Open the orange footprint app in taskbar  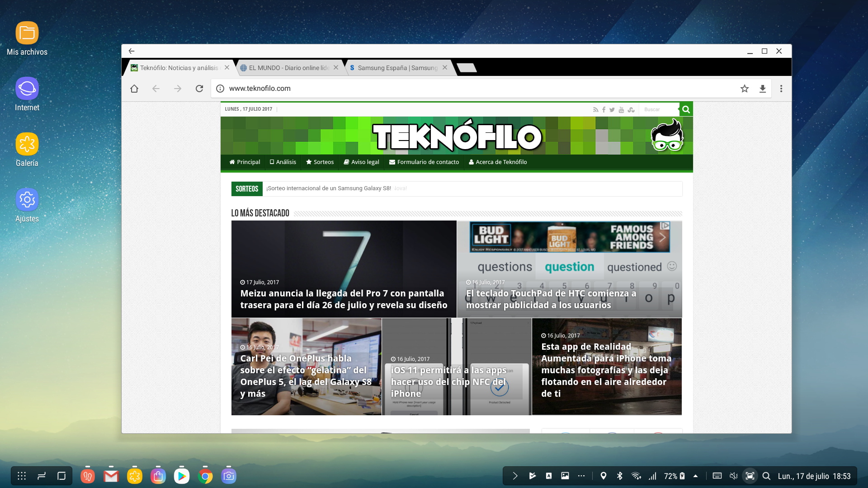(x=88, y=476)
